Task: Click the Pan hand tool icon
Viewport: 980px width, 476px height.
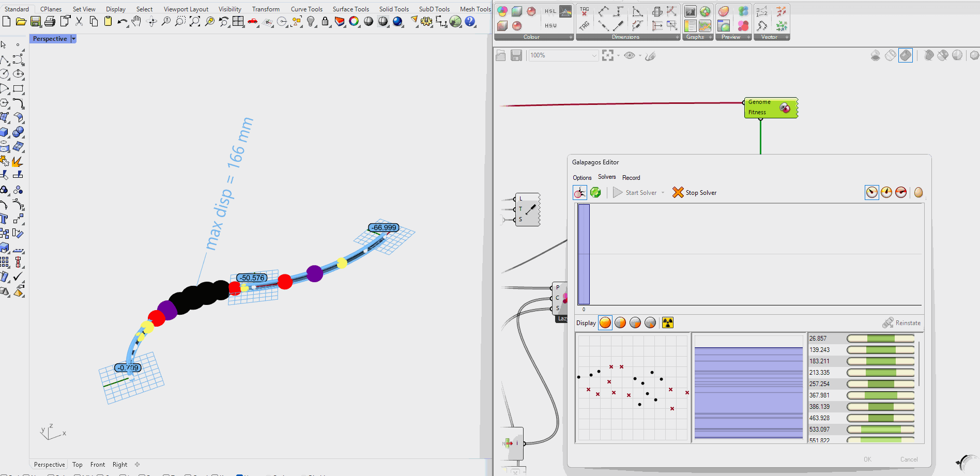Action: 136,22
